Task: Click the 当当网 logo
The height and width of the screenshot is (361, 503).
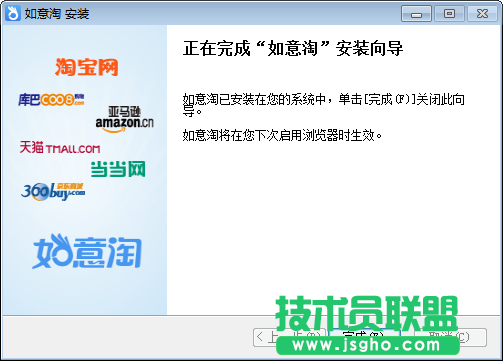Action: (118, 169)
